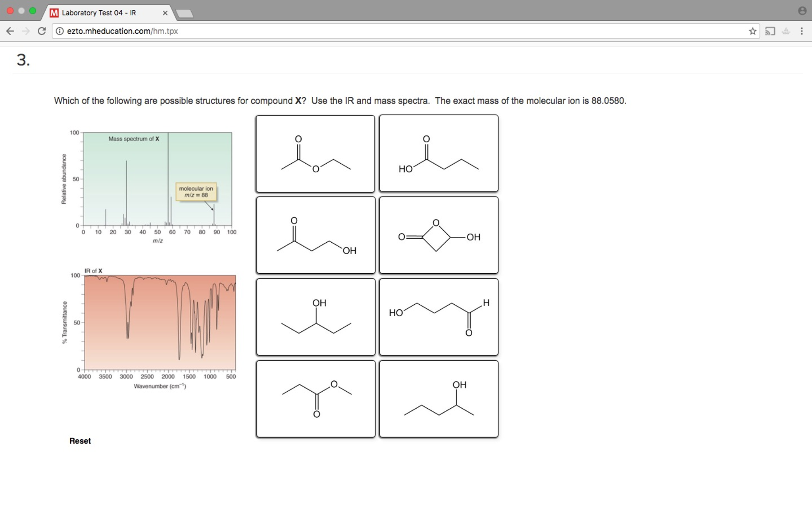This screenshot has width=812, height=508.
Task: Bookmark page with star icon
Action: [752, 31]
